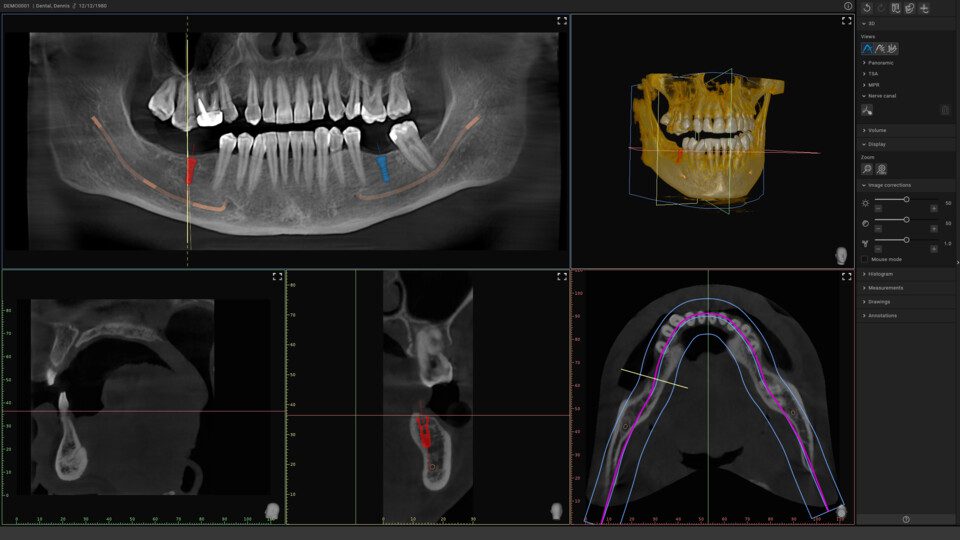The image size is (960, 540).
Task: Maximize the panoramic view pane
Action: [x=562, y=21]
